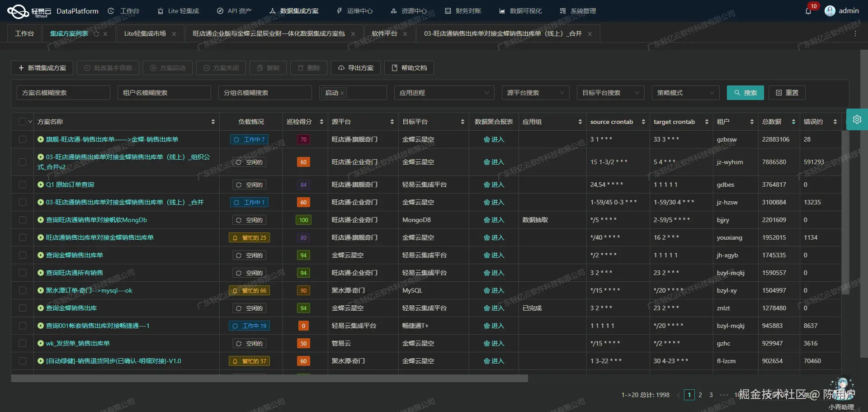Open the 应用进程 dropdown filter

pos(444,93)
